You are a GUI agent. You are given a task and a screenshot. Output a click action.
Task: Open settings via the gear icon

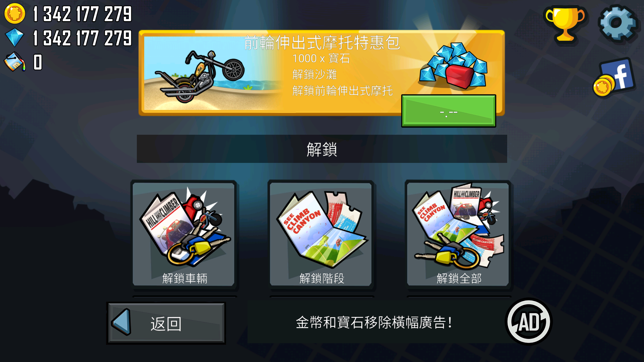(x=618, y=23)
